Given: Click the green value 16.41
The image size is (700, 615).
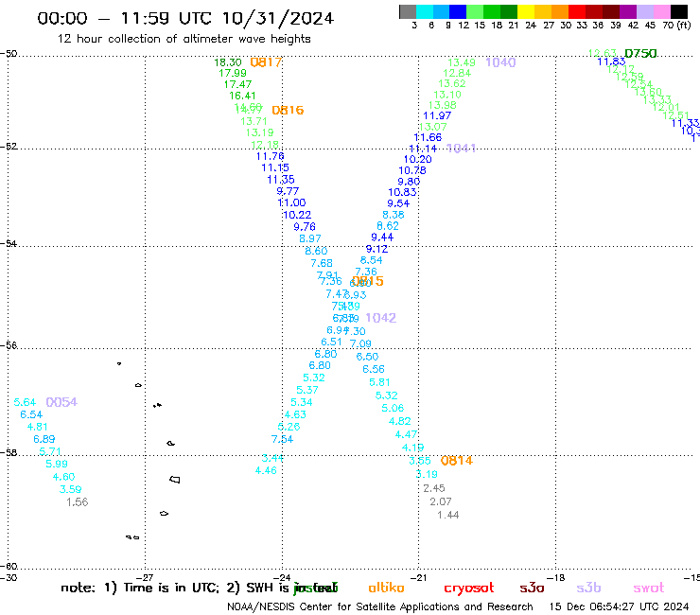Looking at the screenshot, I should (x=242, y=96).
